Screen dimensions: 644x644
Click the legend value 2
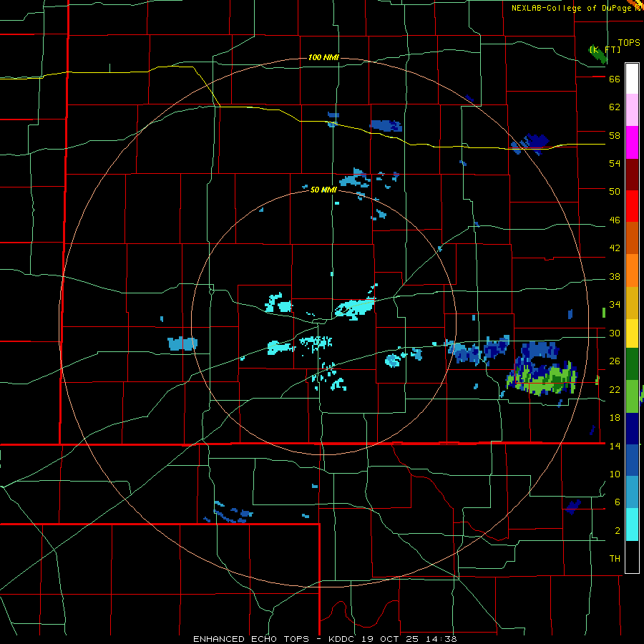[618, 531]
